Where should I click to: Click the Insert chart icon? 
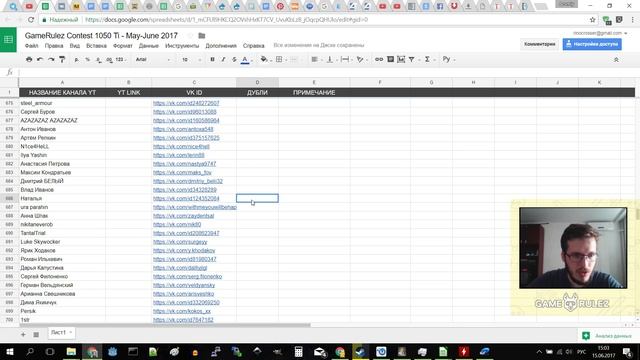click(401, 60)
